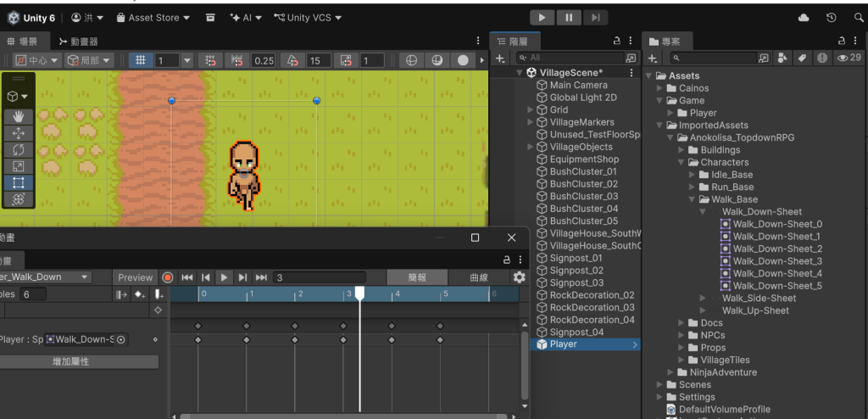Expand VillageMarkers in Hierarchy

(x=531, y=122)
